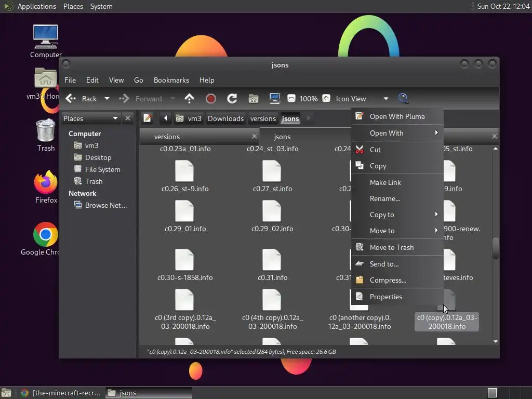Choose Open With Pluma
Viewport: 532px width, 399px height.
(x=397, y=116)
